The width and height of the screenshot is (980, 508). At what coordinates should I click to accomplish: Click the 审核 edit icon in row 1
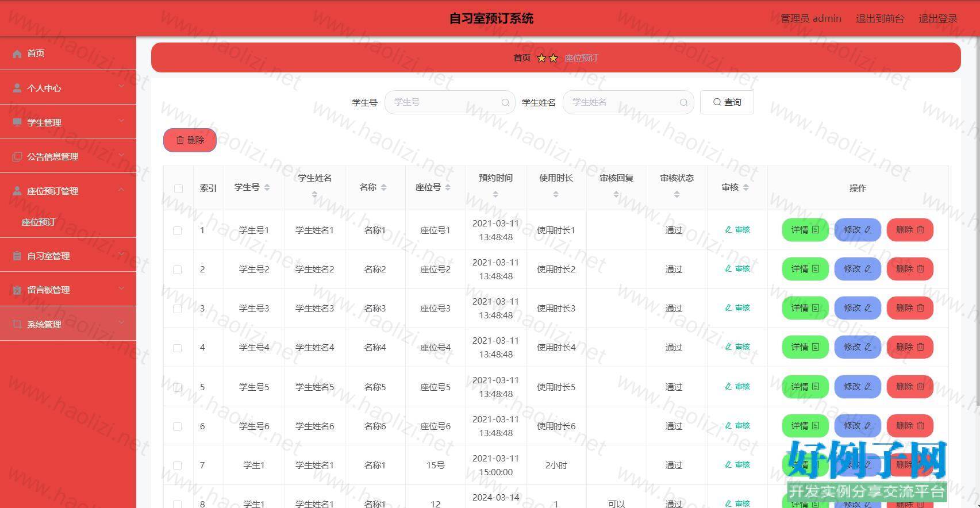tap(728, 230)
